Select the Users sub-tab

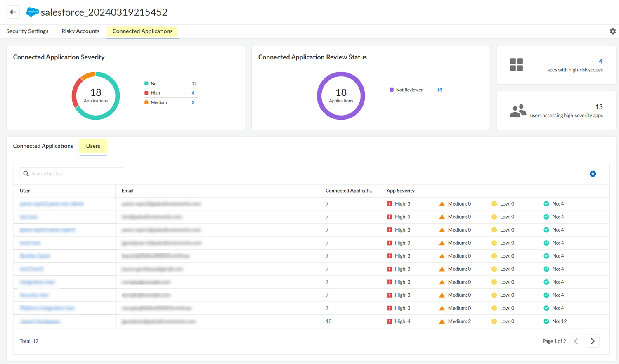pyautogui.click(x=93, y=146)
